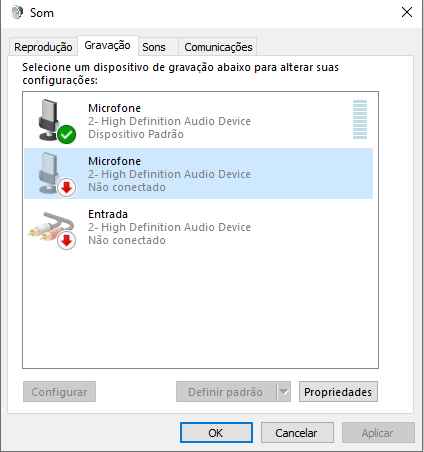This screenshot has width=424, height=452.
Task: Switch to the Reprodução tab
Action: [x=43, y=47]
